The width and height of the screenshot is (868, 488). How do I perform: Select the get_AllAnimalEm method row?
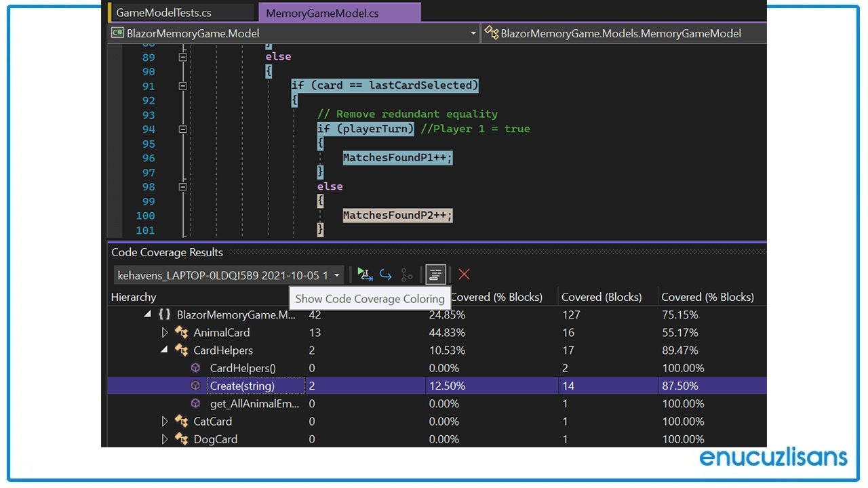pos(254,403)
